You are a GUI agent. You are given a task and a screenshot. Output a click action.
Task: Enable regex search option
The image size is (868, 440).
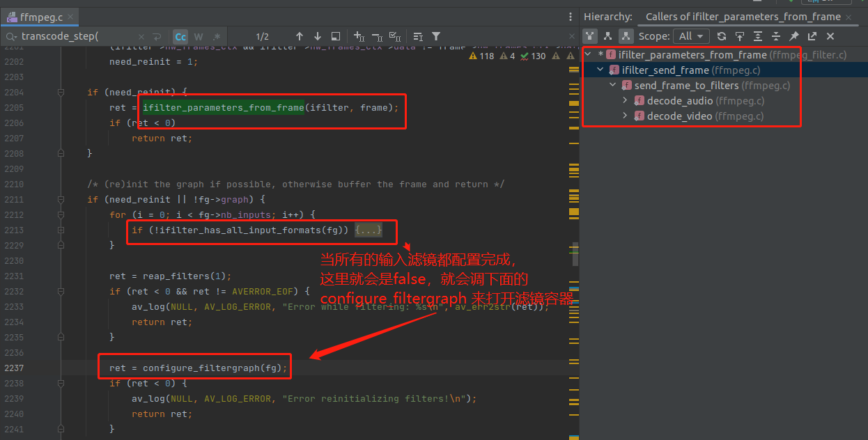pyautogui.click(x=217, y=36)
